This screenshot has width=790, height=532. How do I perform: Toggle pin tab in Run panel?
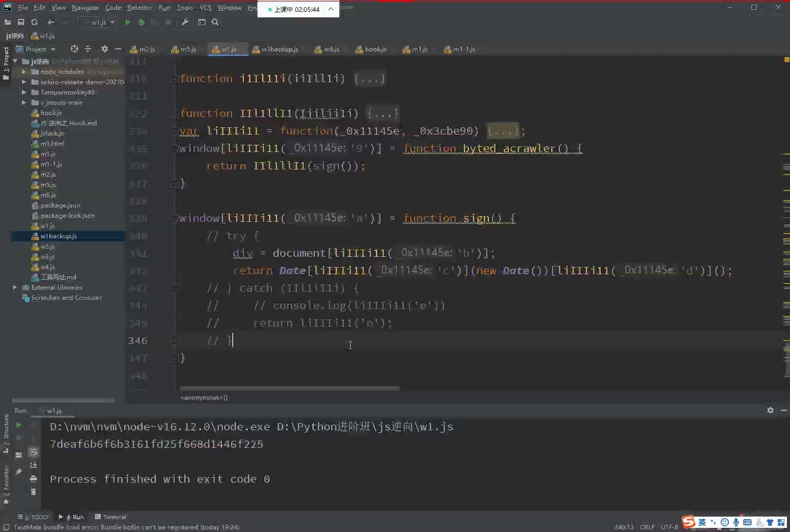18,471
